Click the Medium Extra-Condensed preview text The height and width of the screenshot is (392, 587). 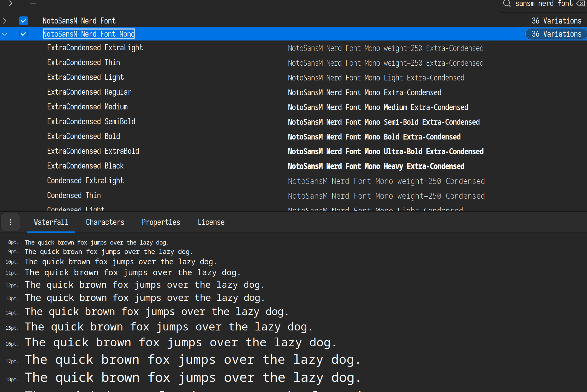coord(378,107)
